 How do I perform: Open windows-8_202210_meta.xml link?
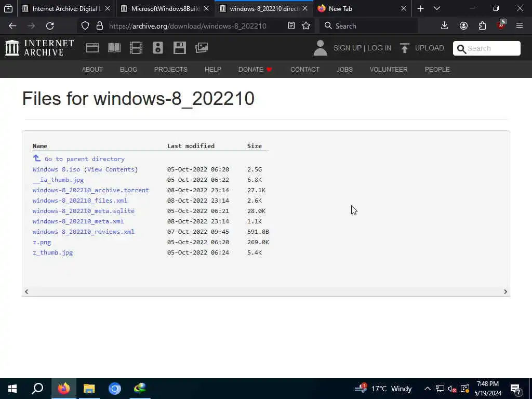78,221
